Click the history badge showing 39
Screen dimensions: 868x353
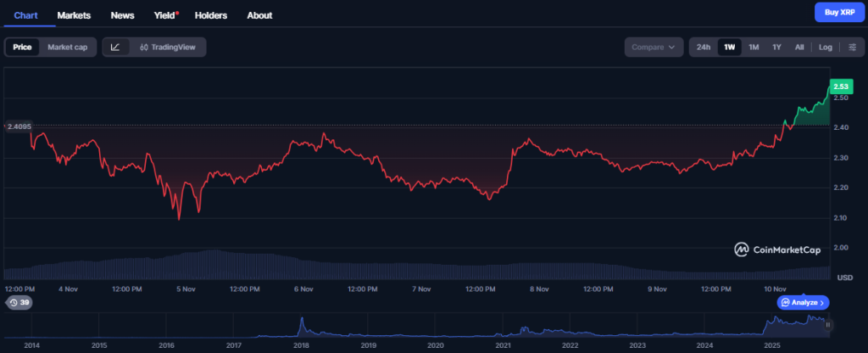(19, 302)
